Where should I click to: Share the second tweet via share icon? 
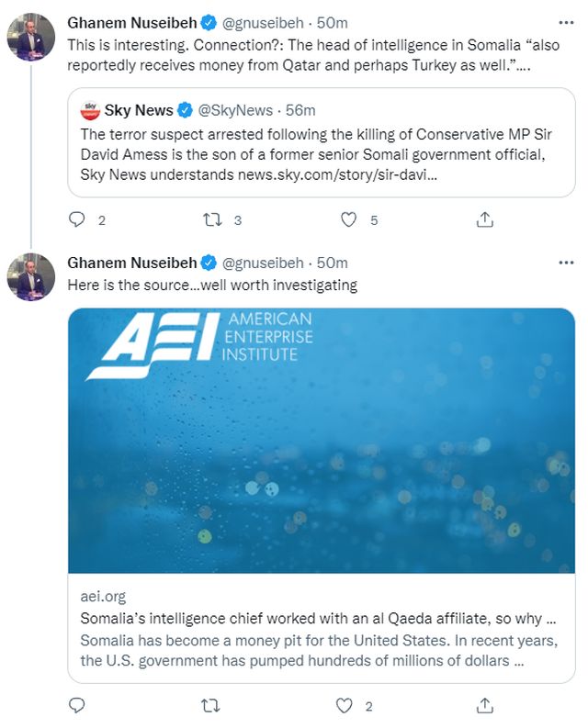click(x=483, y=706)
